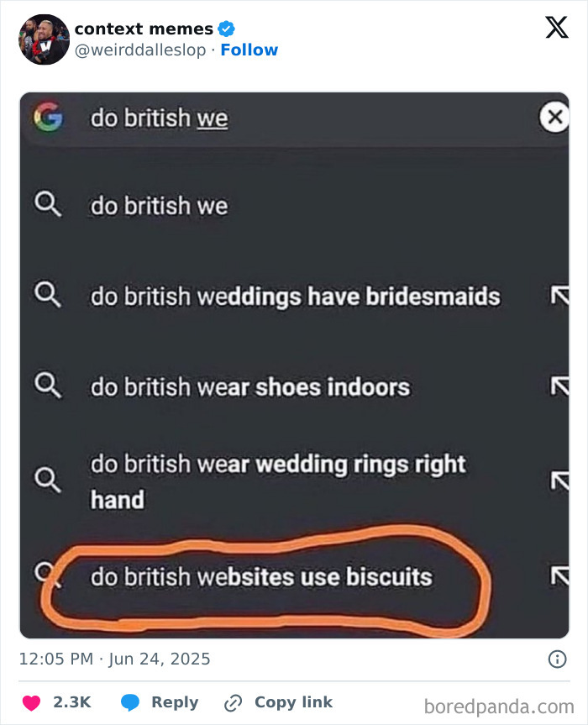Click the search icon next to 'do british weddings have bridesmaids'
The width and height of the screenshot is (588, 725).
click(49, 296)
